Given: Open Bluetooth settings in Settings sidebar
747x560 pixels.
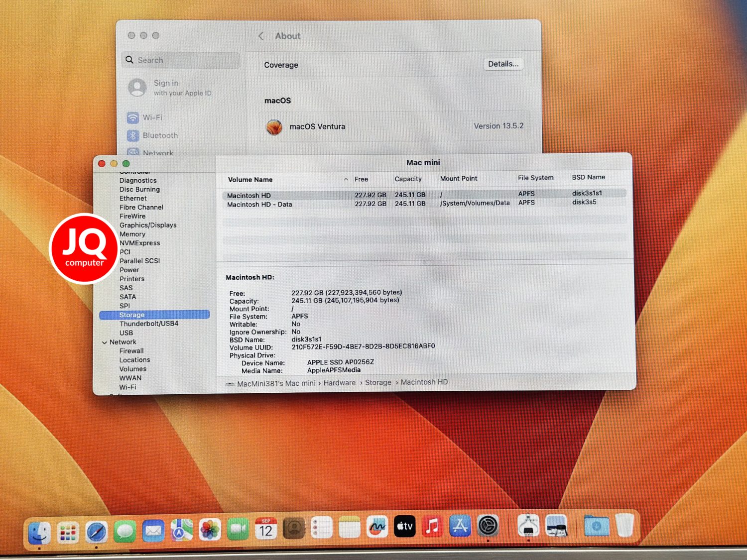Looking at the screenshot, I should tap(160, 135).
